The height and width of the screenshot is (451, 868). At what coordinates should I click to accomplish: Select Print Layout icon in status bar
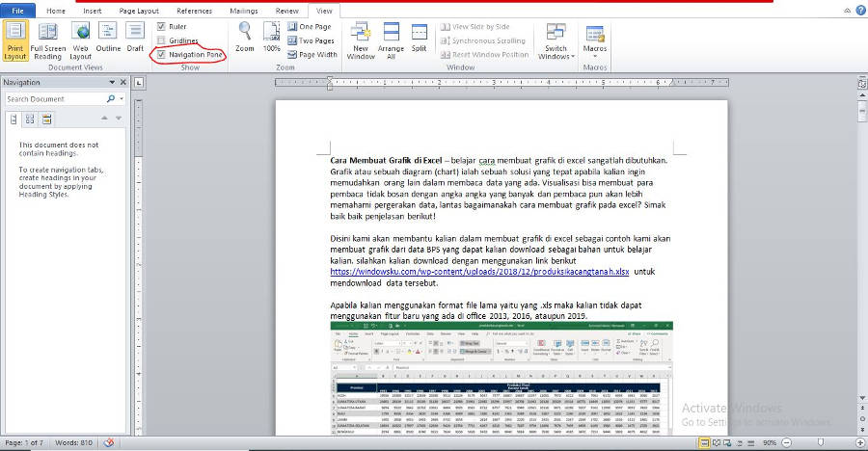[704, 442]
